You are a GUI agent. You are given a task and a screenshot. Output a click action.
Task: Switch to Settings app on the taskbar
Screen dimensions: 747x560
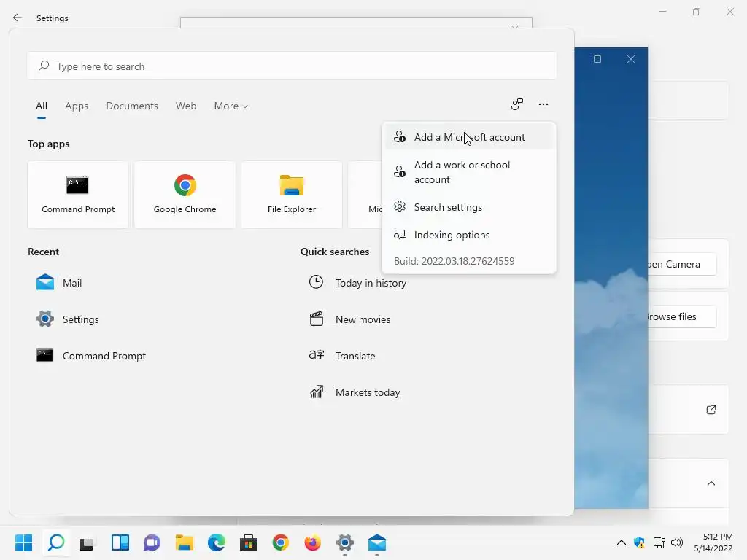tap(345, 542)
